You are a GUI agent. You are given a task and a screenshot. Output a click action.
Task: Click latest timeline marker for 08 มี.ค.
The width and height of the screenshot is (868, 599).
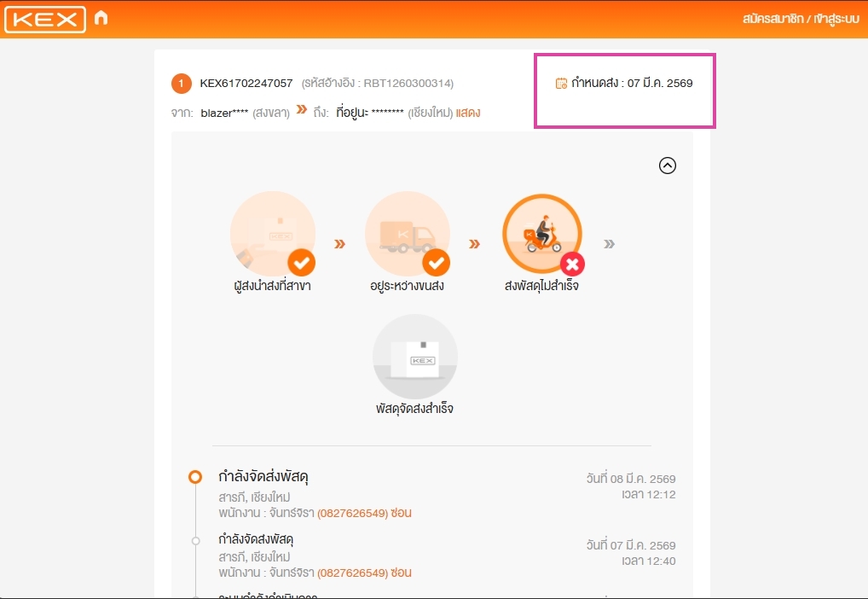(x=195, y=476)
